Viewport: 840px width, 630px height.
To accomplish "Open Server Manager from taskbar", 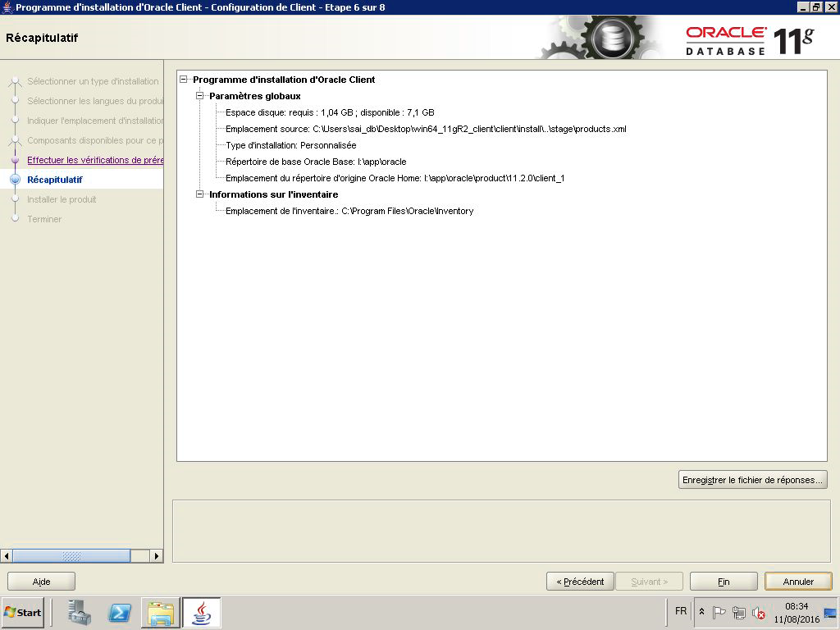I will 80,612.
